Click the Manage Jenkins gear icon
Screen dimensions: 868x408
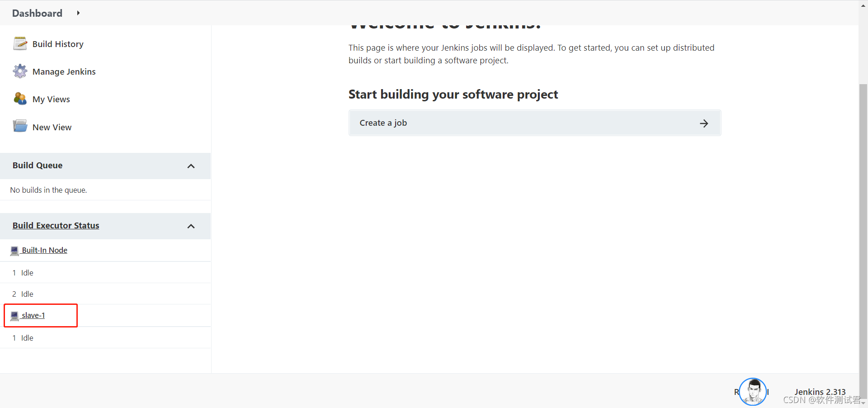click(x=20, y=71)
